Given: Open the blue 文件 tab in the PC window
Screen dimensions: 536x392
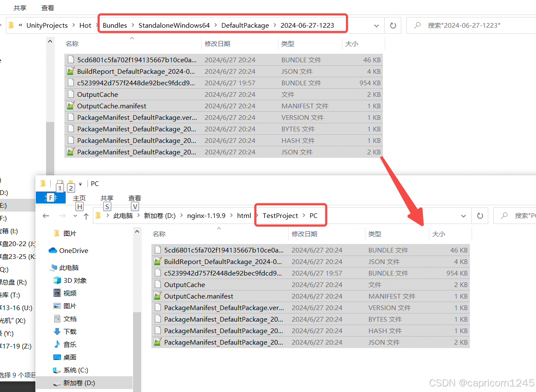Looking at the screenshot, I should (x=51, y=198).
